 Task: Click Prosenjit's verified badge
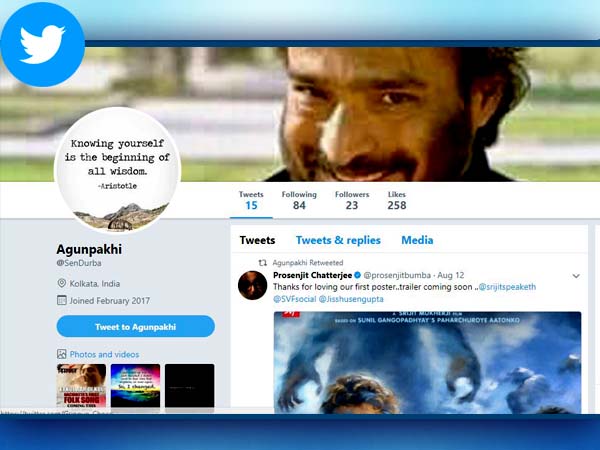[x=357, y=275]
